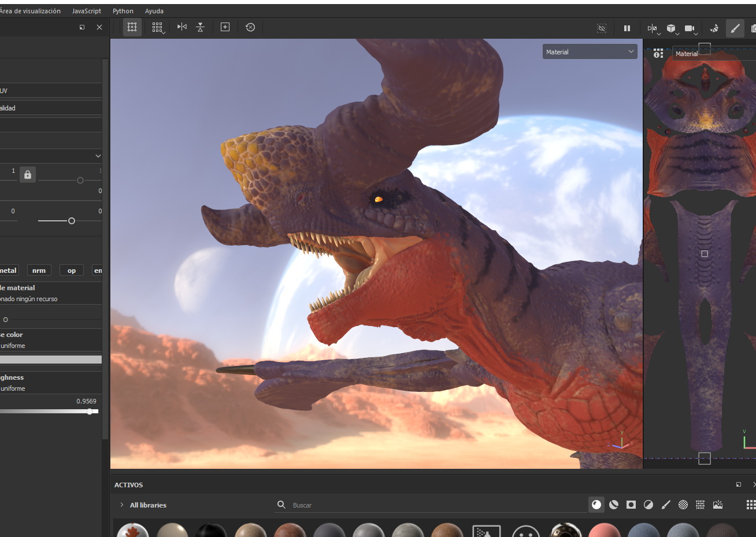
Task: Open the viewport Material dropdown
Action: (590, 52)
